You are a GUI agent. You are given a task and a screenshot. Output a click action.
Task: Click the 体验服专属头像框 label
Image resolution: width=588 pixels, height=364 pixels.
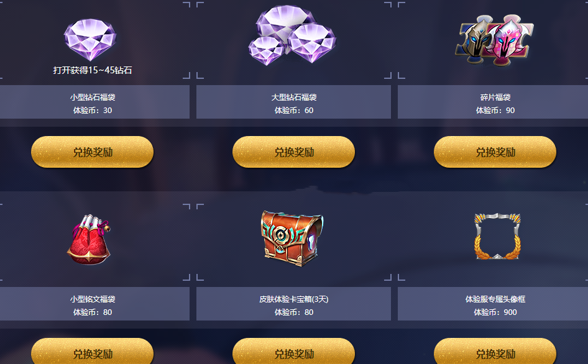click(x=495, y=299)
